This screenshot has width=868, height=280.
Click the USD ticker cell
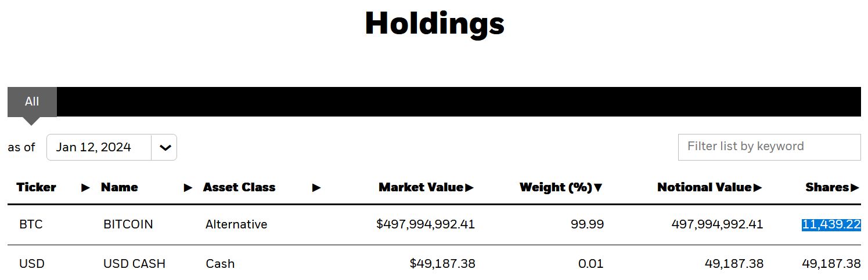pos(32,264)
